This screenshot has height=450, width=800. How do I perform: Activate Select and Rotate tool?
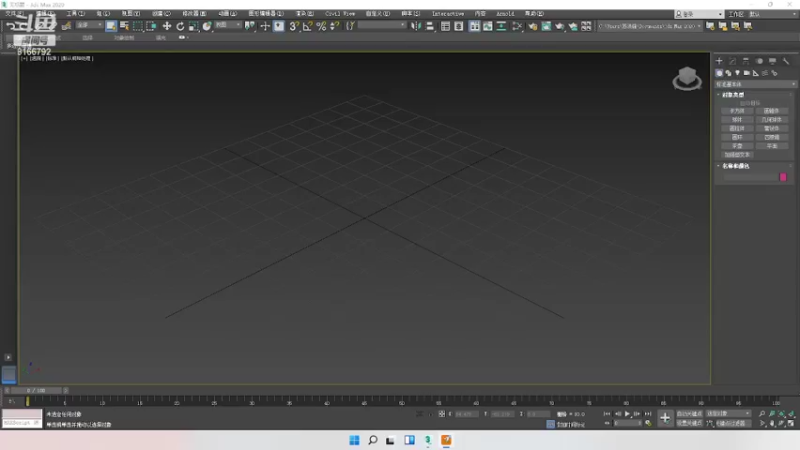pos(180,26)
